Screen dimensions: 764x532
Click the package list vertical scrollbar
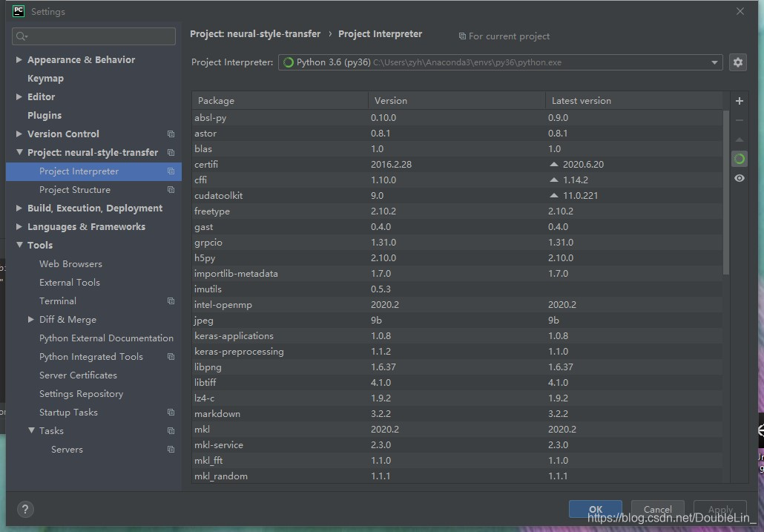point(726,192)
